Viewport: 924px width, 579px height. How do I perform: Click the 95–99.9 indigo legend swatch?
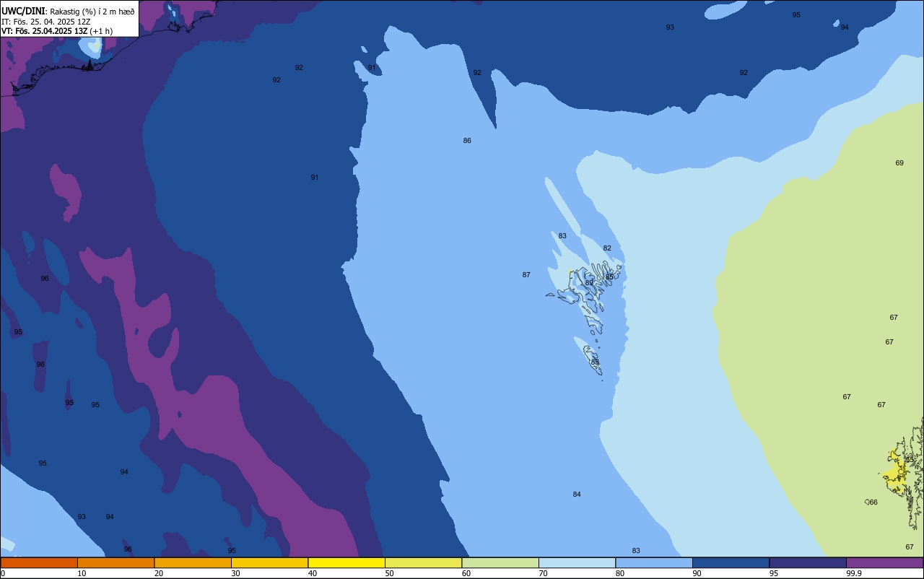point(808,562)
